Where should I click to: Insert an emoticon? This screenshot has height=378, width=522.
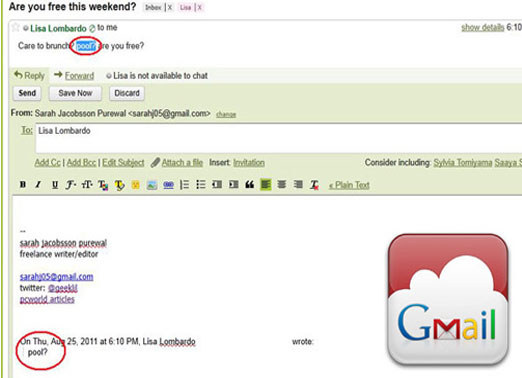(x=135, y=185)
